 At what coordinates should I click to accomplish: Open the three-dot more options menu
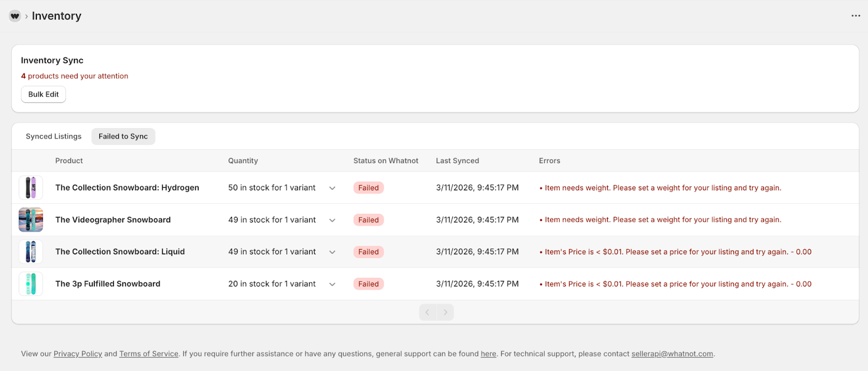point(856,16)
